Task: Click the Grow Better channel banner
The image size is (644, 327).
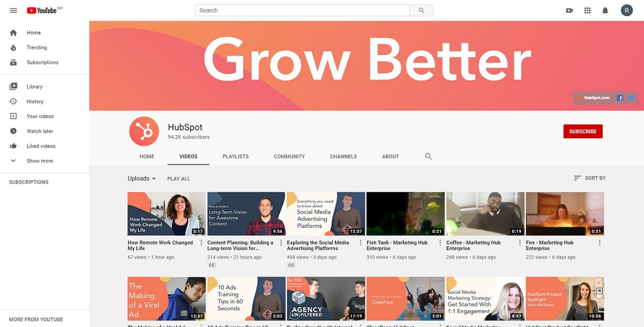Action: [x=367, y=66]
